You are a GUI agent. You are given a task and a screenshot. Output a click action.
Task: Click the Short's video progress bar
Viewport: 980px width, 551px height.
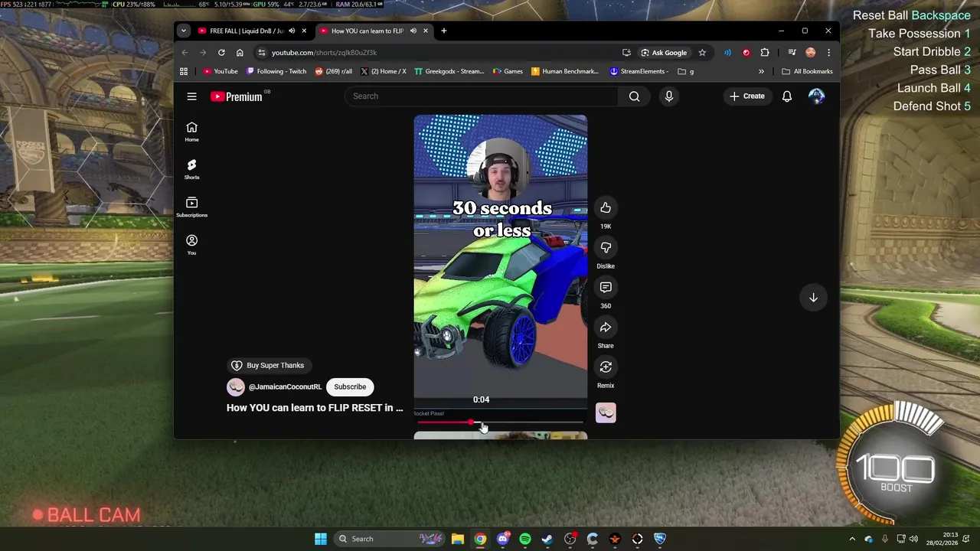coord(500,422)
